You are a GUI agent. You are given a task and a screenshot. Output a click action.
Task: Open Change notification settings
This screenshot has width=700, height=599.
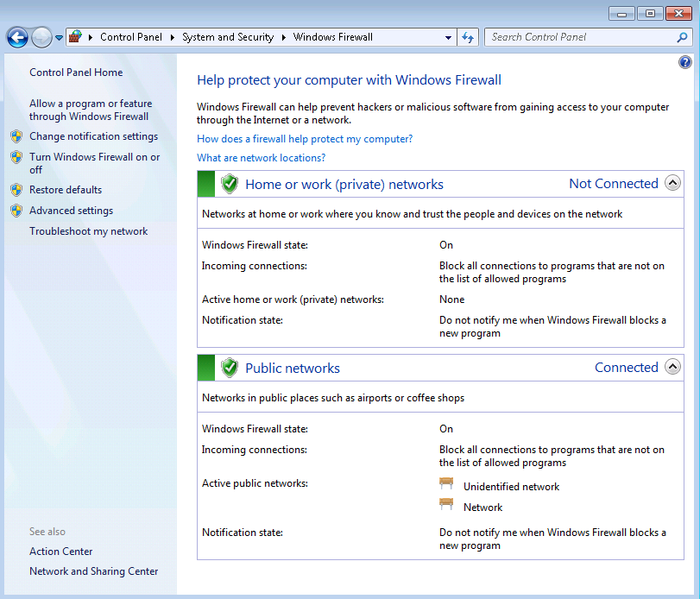click(x=94, y=136)
